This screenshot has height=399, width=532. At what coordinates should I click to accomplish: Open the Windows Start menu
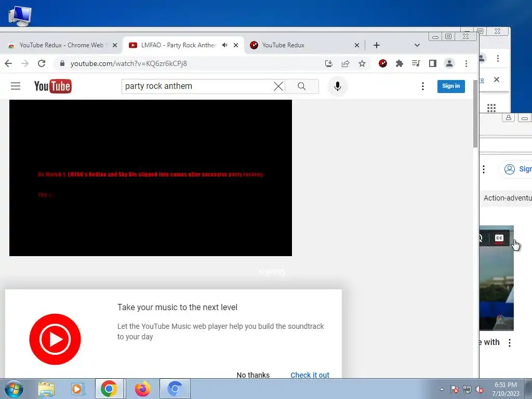point(13,389)
